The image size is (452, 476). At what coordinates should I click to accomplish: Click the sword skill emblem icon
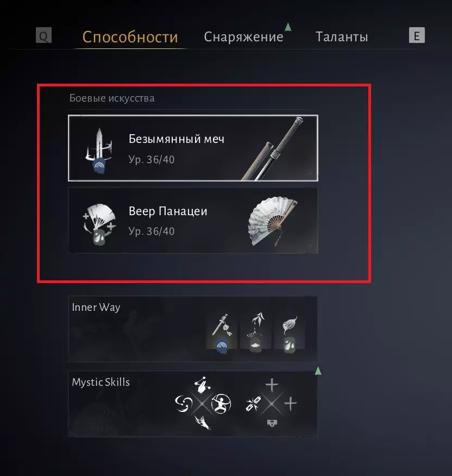click(99, 151)
